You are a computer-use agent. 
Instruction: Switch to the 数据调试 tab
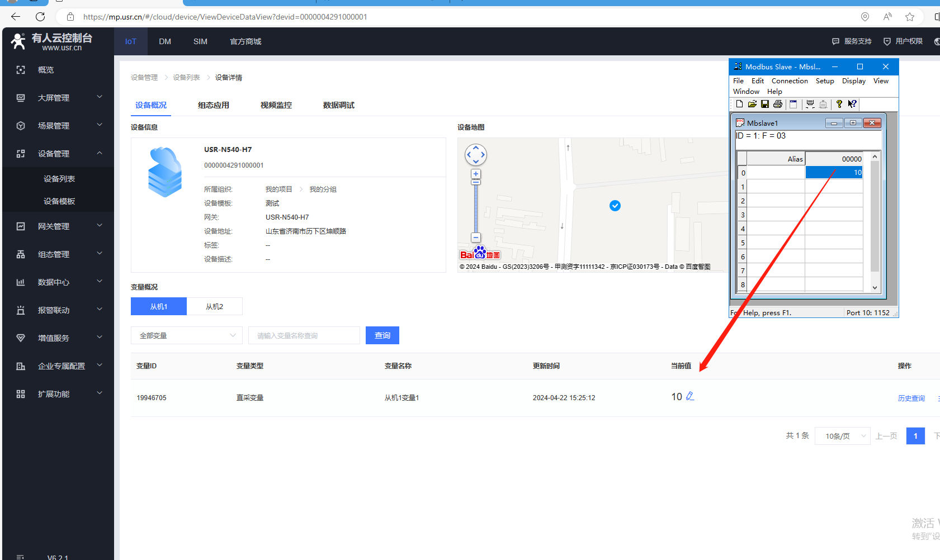point(338,105)
